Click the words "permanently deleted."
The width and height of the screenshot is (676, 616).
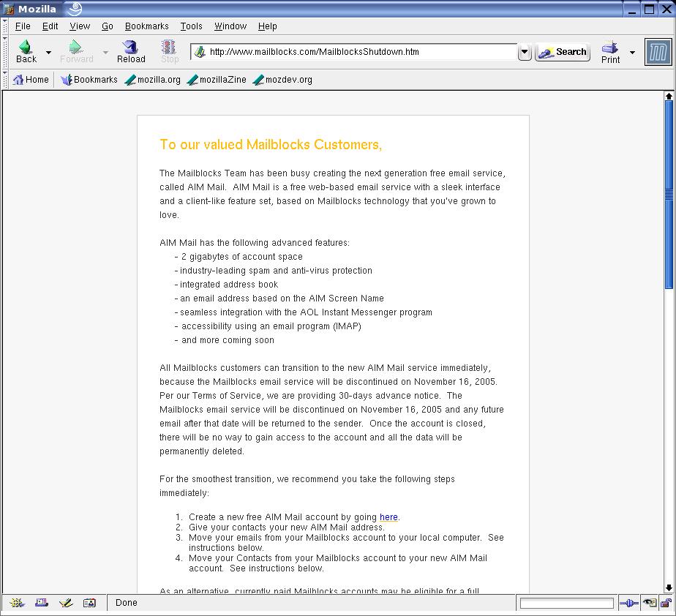click(202, 451)
